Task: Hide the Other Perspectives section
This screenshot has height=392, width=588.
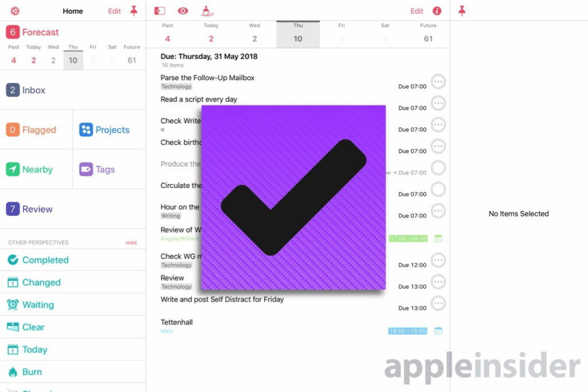Action: point(131,243)
